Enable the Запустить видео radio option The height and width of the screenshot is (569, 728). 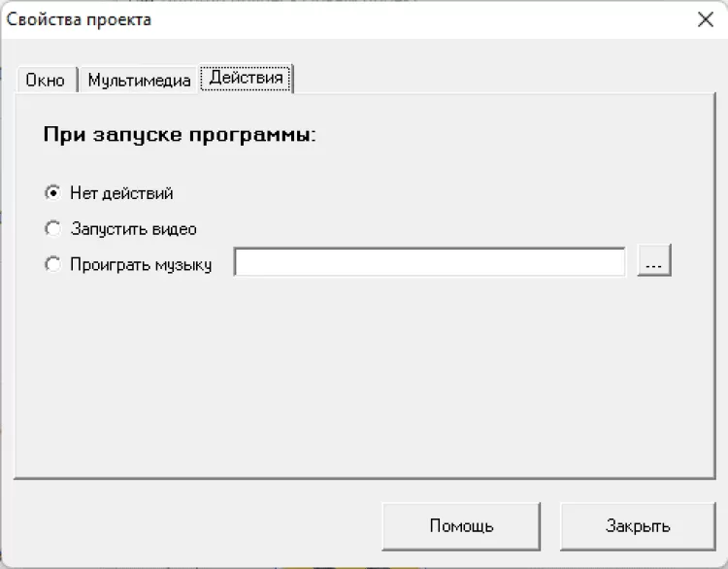click(52, 229)
